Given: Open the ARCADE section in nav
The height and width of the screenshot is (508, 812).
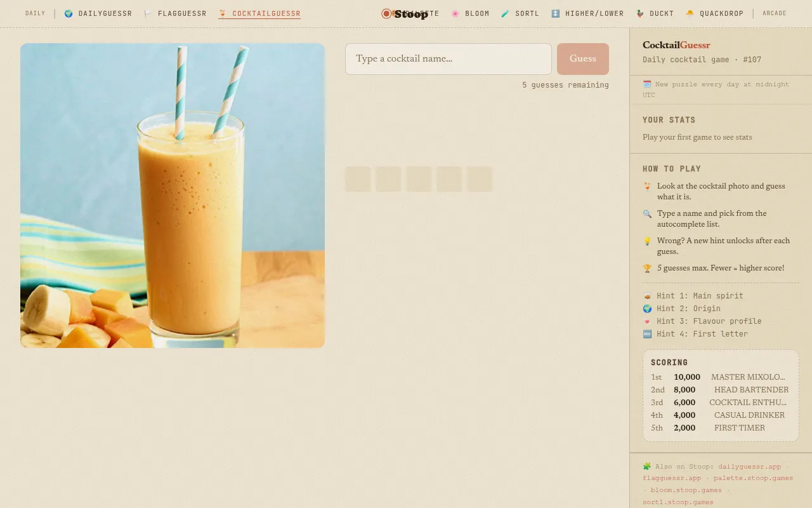Looking at the screenshot, I should 775,13.
